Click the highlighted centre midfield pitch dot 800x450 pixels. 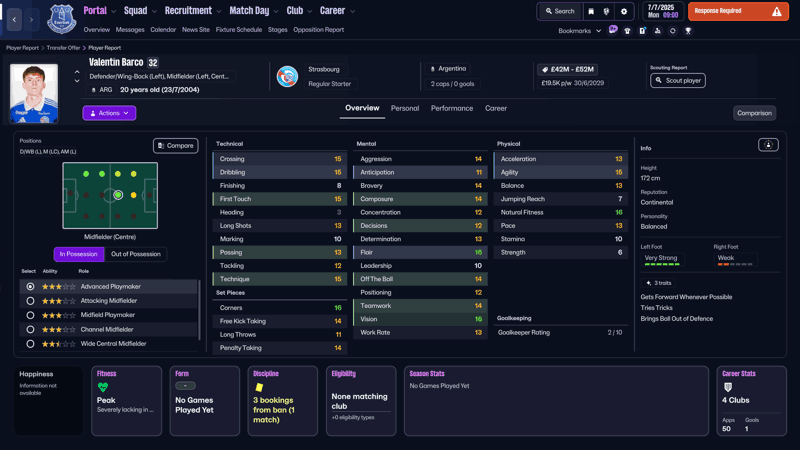tap(118, 195)
